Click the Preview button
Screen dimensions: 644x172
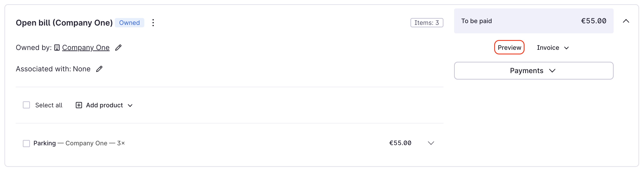click(x=509, y=48)
